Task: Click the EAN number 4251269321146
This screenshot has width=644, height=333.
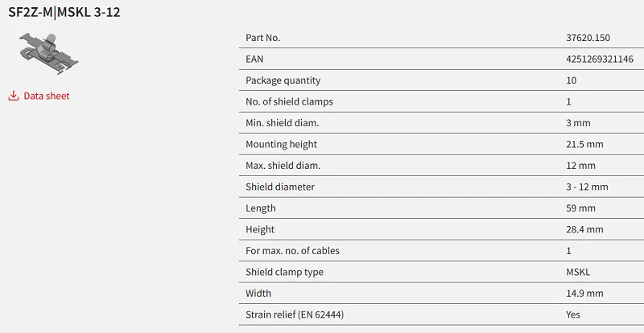Action: [x=600, y=60]
